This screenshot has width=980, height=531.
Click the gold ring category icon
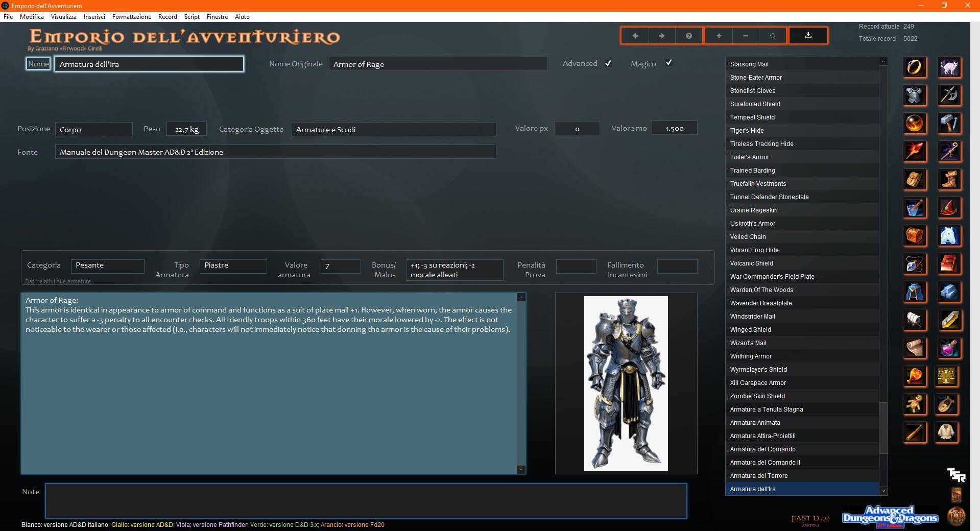(x=914, y=67)
